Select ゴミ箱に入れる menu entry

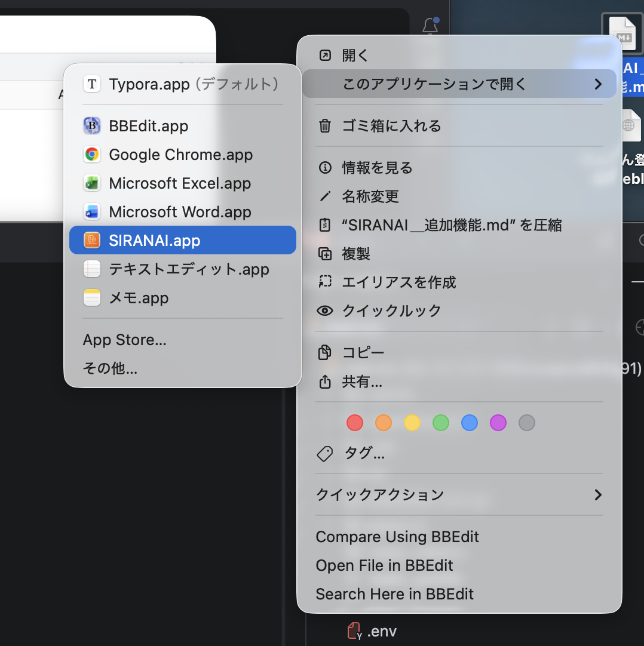pyautogui.click(x=459, y=125)
